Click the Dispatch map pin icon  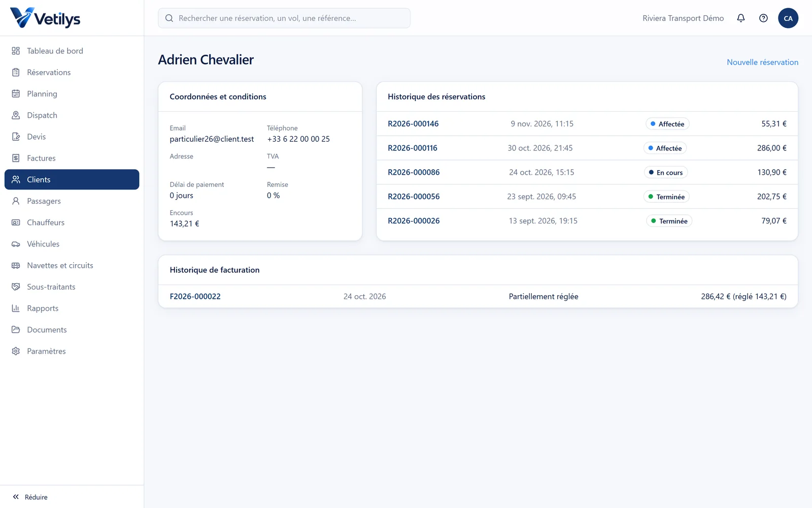16,115
